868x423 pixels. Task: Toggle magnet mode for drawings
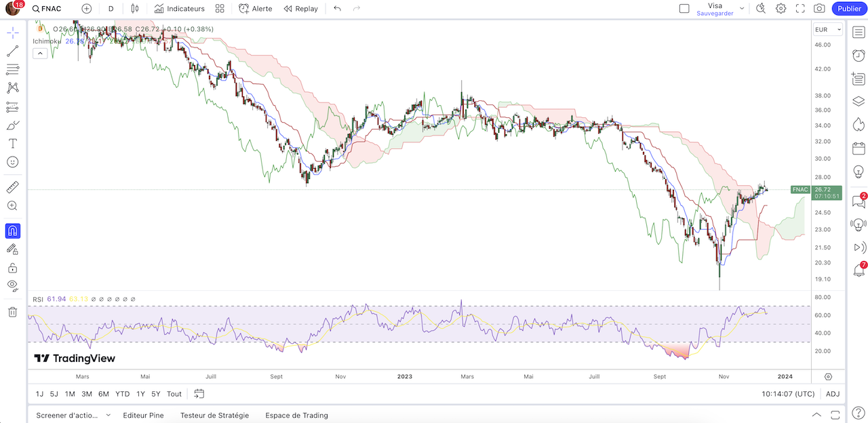(x=12, y=231)
